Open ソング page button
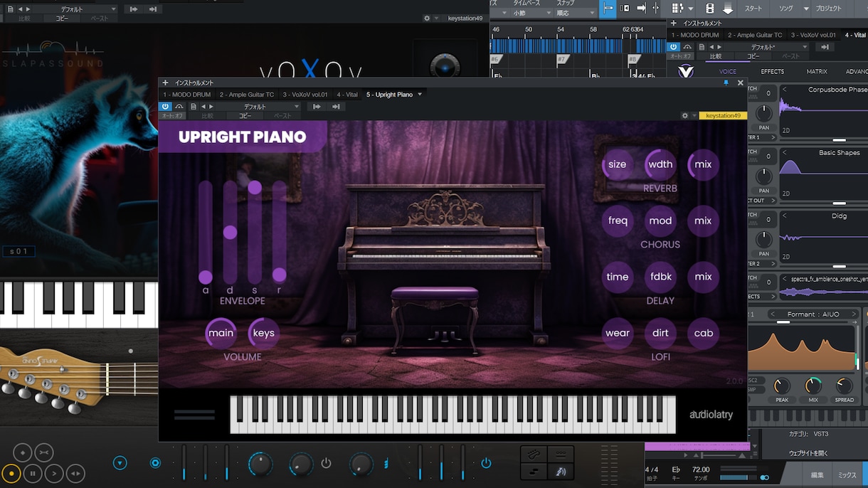Viewport: 868px width, 488px height. pos(785,9)
